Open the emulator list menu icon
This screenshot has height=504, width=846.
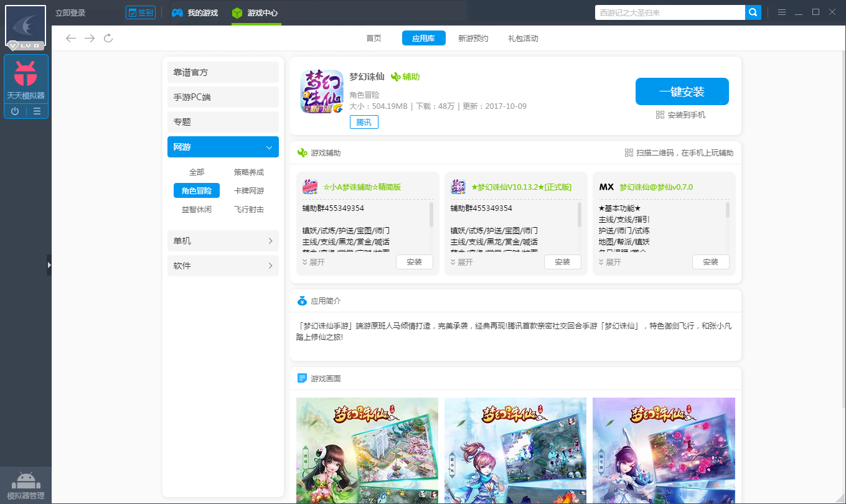(37, 111)
